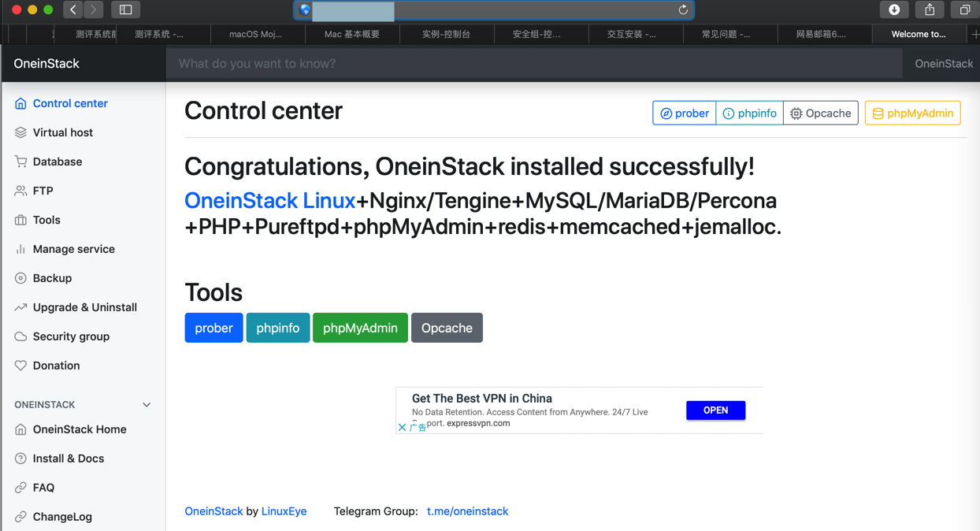The width and height of the screenshot is (980, 531).
Task: Click the outlined Opcache button at top
Action: tap(821, 113)
